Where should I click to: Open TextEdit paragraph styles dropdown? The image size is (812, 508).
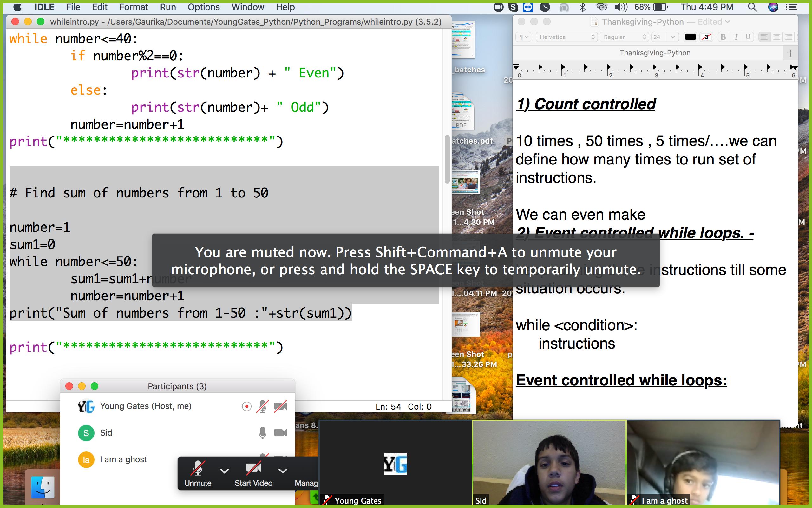point(523,37)
